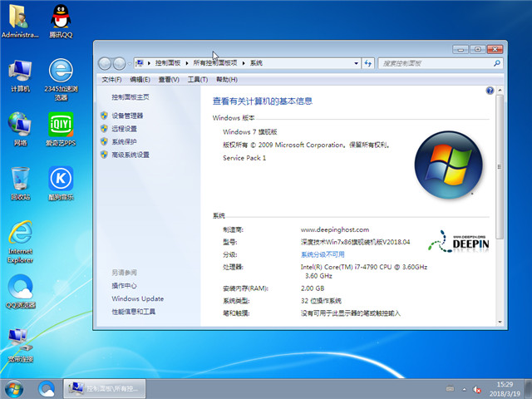Open QQ browser pinned on taskbar
This screenshot has width=532, height=399.
(47, 389)
